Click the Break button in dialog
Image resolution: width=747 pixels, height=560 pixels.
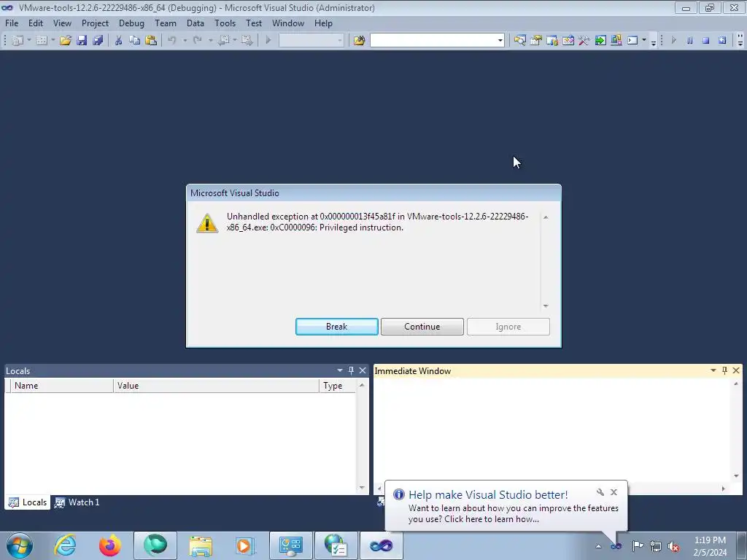coord(337,327)
